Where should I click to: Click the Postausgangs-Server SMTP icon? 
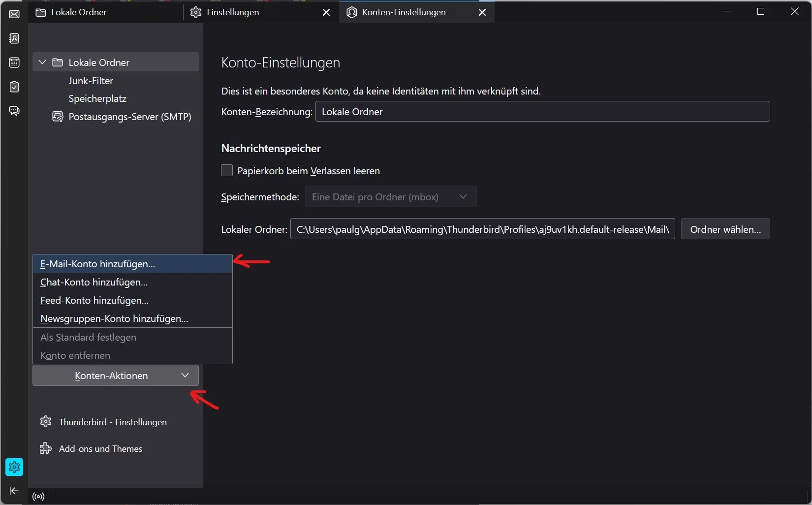click(x=58, y=117)
